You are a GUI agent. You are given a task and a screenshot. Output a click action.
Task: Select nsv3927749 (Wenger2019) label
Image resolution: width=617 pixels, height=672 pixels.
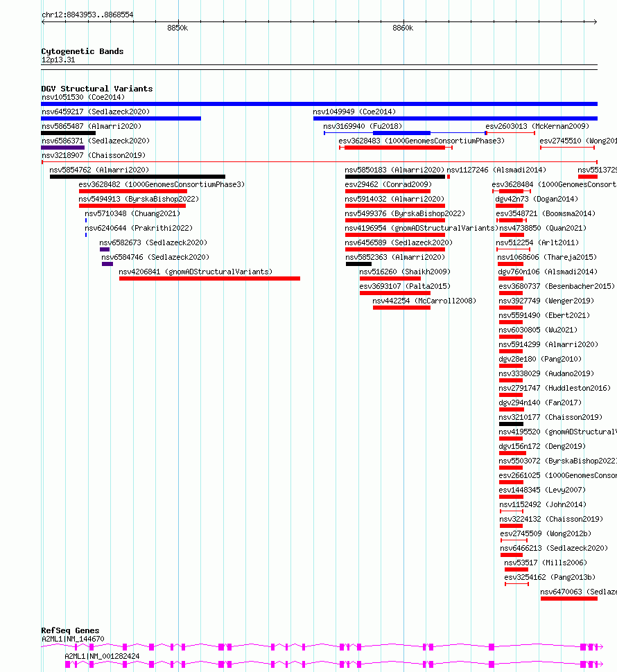point(547,301)
